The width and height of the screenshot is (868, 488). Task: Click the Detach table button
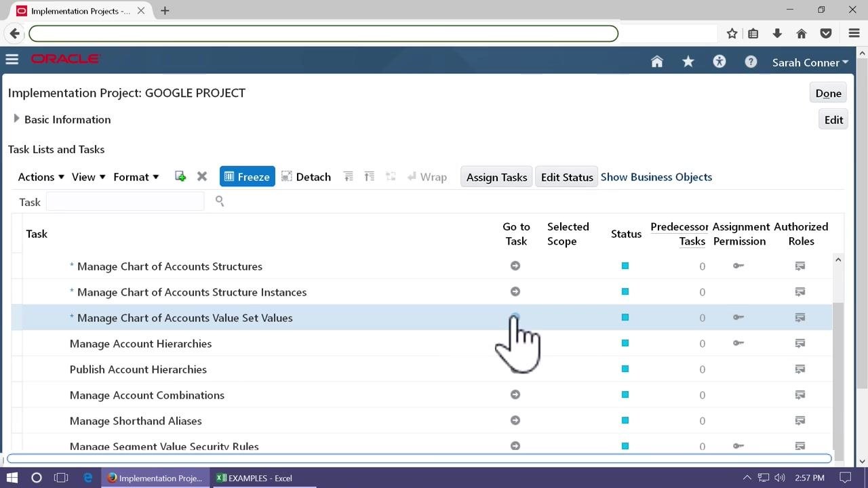pos(306,176)
